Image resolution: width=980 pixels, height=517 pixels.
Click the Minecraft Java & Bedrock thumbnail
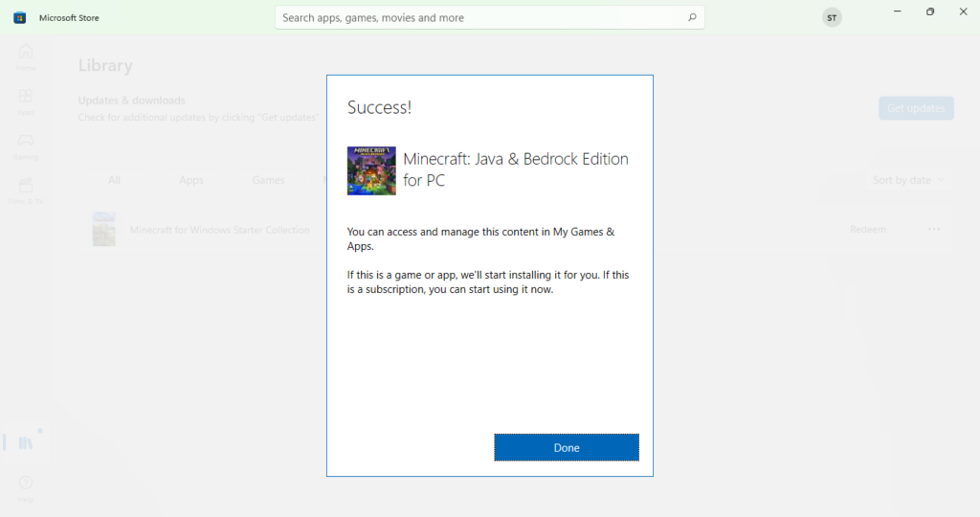(x=371, y=170)
